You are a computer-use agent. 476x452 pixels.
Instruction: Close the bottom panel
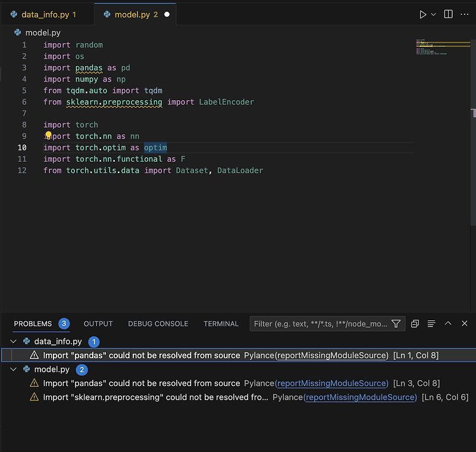[x=465, y=324]
